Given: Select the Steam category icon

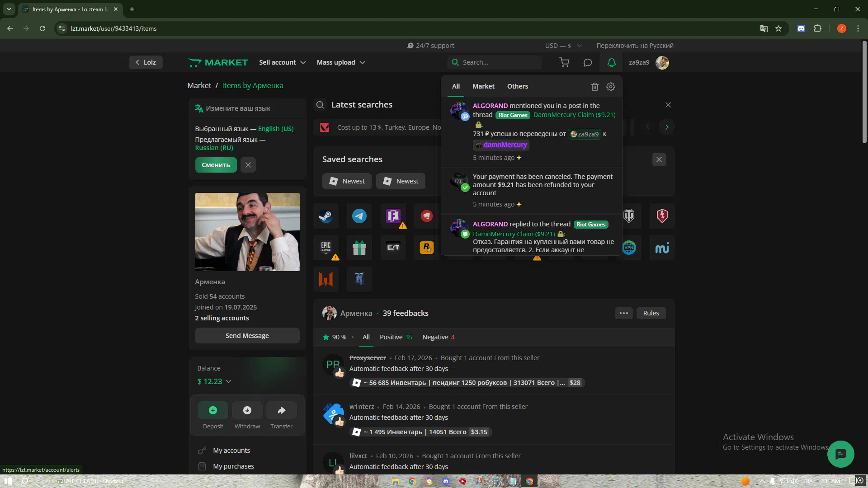Looking at the screenshot, I should click(325, 216).
